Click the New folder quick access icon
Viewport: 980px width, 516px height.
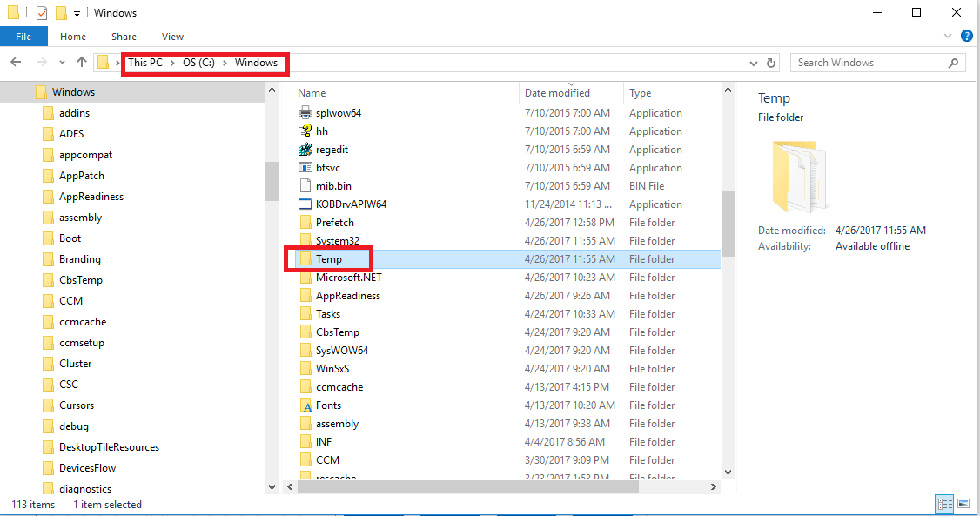[61, 12]
